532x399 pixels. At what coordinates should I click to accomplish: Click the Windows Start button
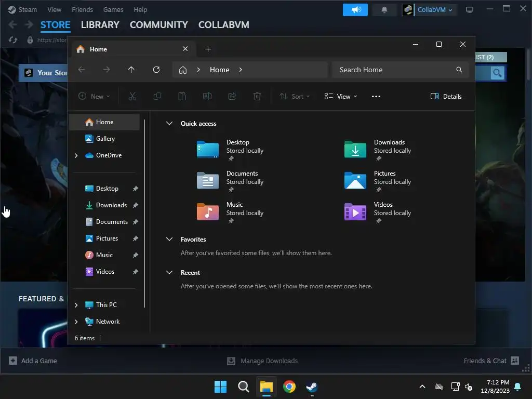pos(220,387)
